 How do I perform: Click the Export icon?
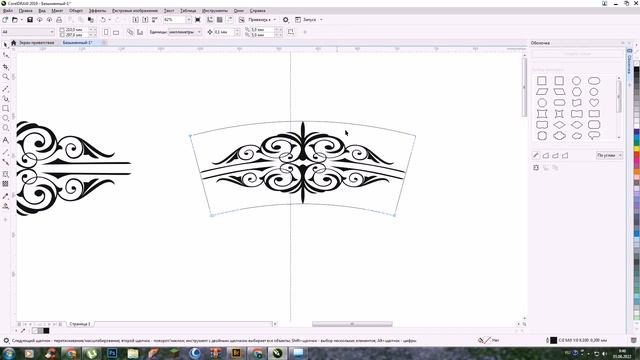pyautogui.click(x=145, y=20)
